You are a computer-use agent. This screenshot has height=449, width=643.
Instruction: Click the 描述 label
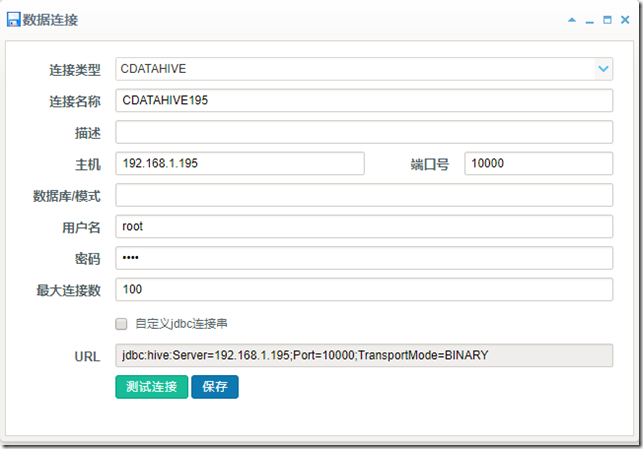88,133
